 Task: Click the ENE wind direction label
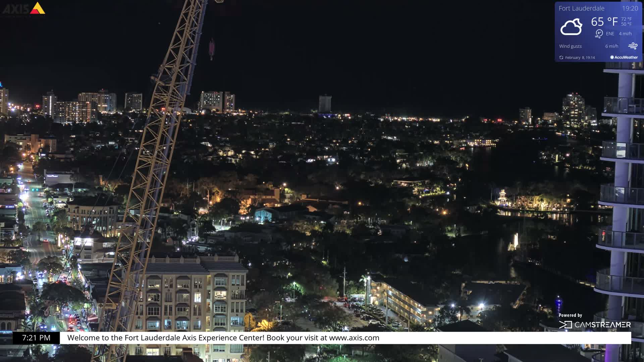point(610,34)
